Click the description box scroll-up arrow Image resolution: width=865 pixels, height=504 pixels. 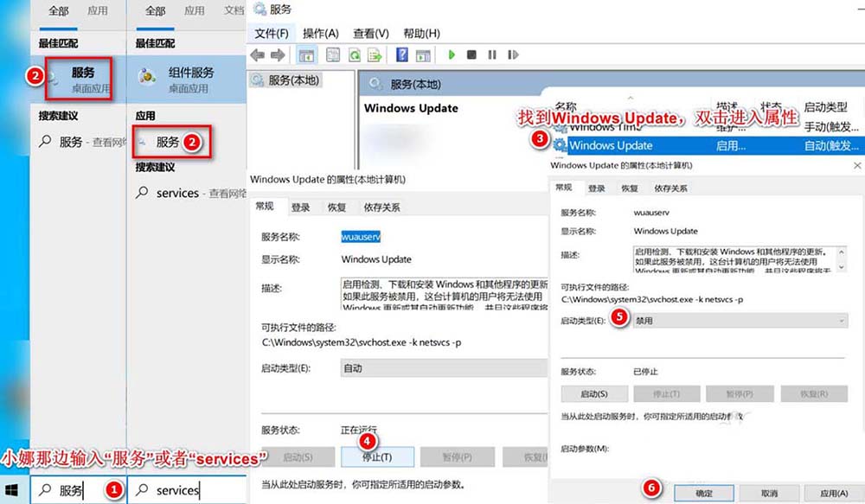pyautogui.click(x=842, y=252)
